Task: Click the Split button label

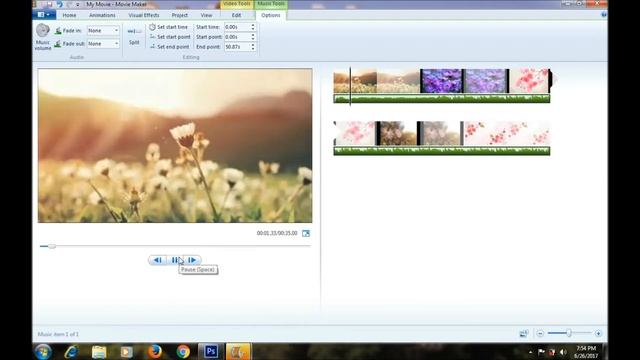Action: click(x=134, y=42)
